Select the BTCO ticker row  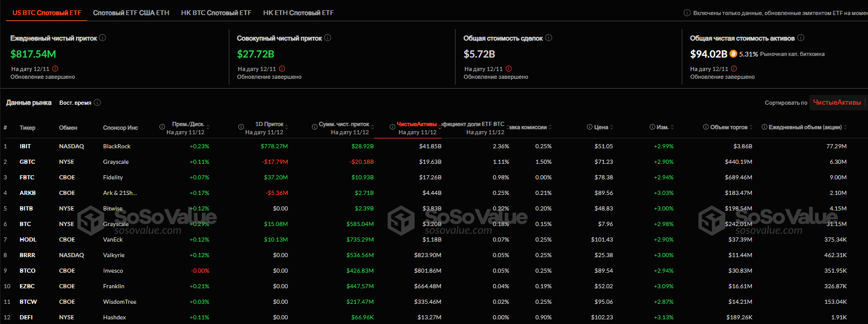coord(434,271)
